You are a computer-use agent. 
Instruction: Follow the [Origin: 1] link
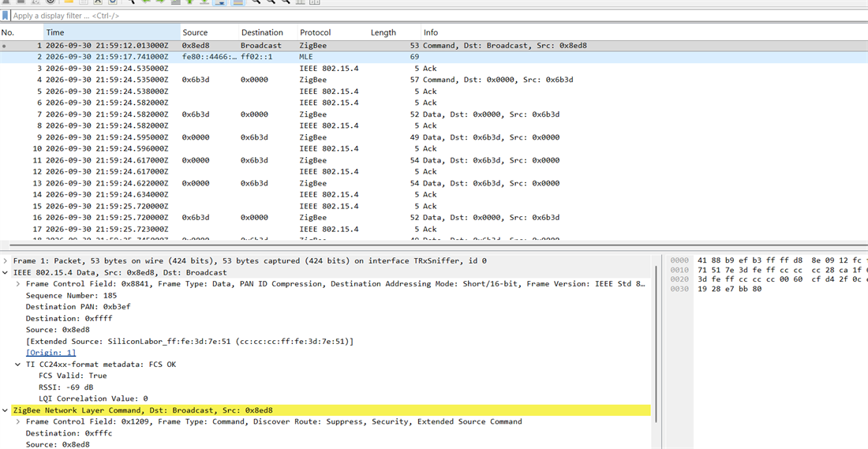(x=51, y=353)
